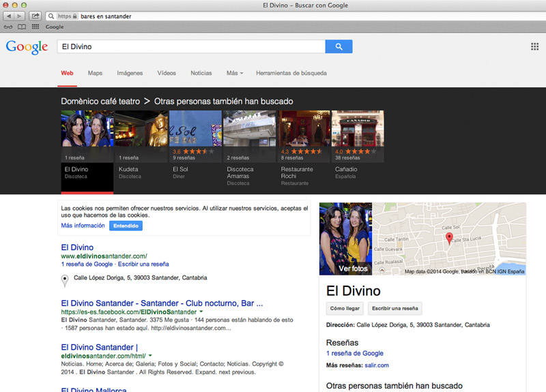Viewport: 546px width, 392px height.
Task: Click the Google logo
Action: [x=27, y=46]
